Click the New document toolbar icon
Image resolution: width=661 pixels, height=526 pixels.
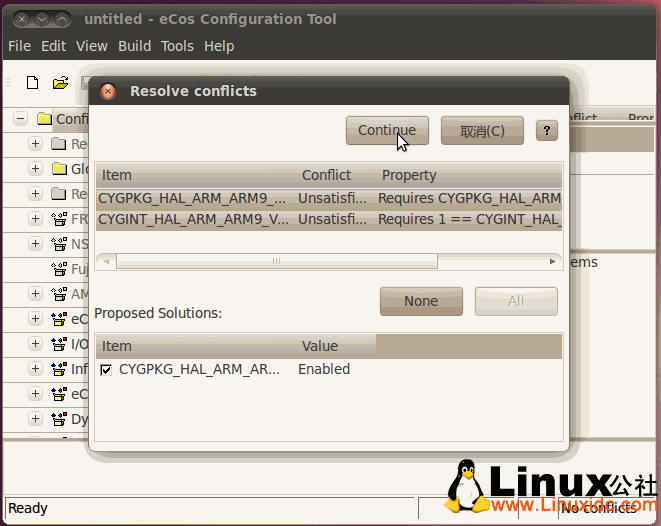pos(32,83)
